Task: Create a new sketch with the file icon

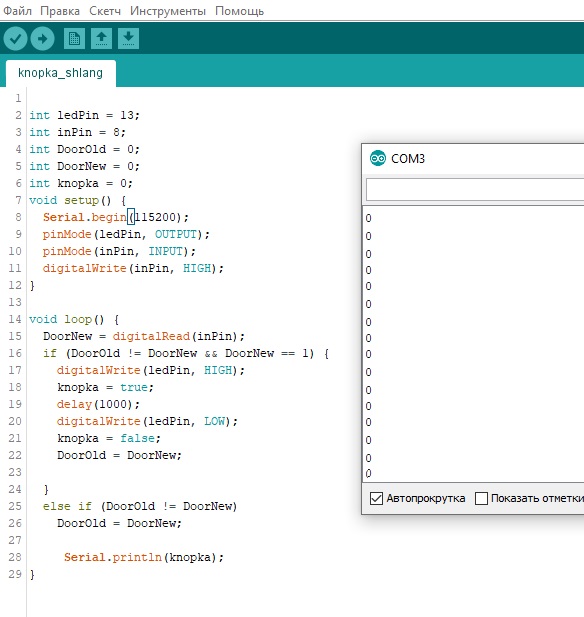Action: tap(74, 39)
